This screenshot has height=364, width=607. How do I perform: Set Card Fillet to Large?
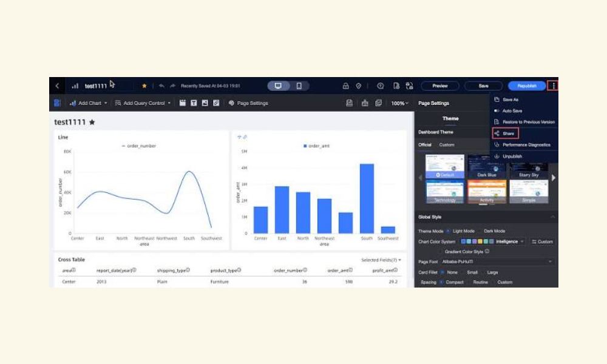click(x=492, y=272)
